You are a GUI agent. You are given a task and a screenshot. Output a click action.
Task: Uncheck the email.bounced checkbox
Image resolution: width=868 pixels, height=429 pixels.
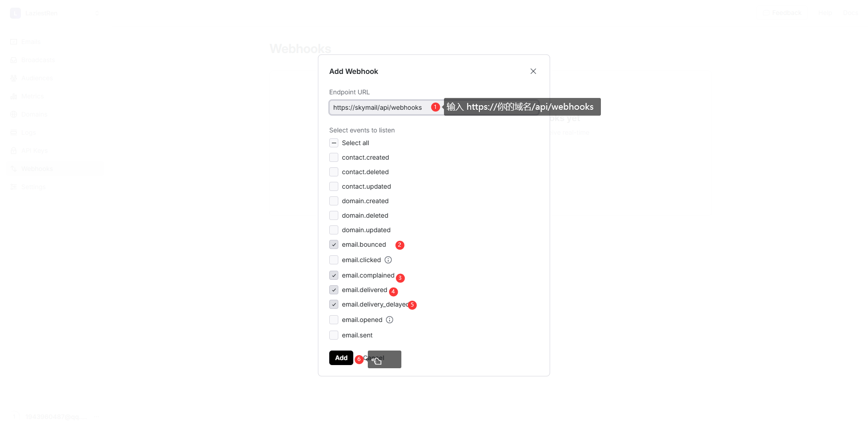click(334, 244)
